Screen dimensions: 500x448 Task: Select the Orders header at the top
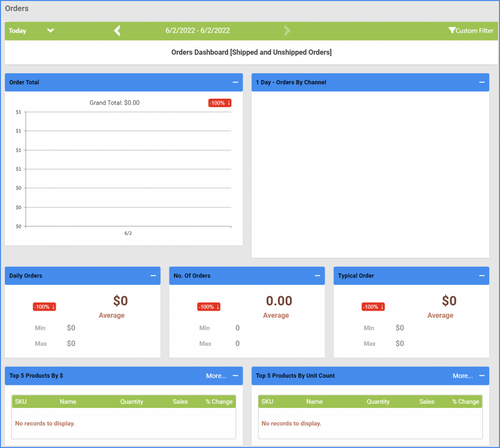16,8
